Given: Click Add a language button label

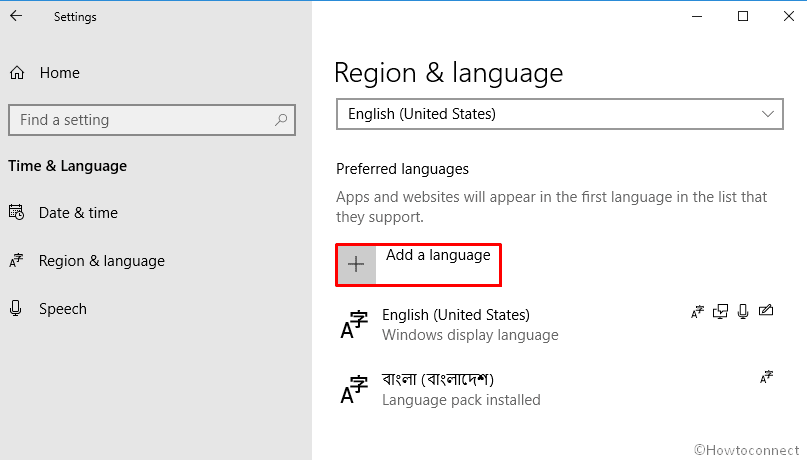Looking at the screenshot, I should [438, 255].
